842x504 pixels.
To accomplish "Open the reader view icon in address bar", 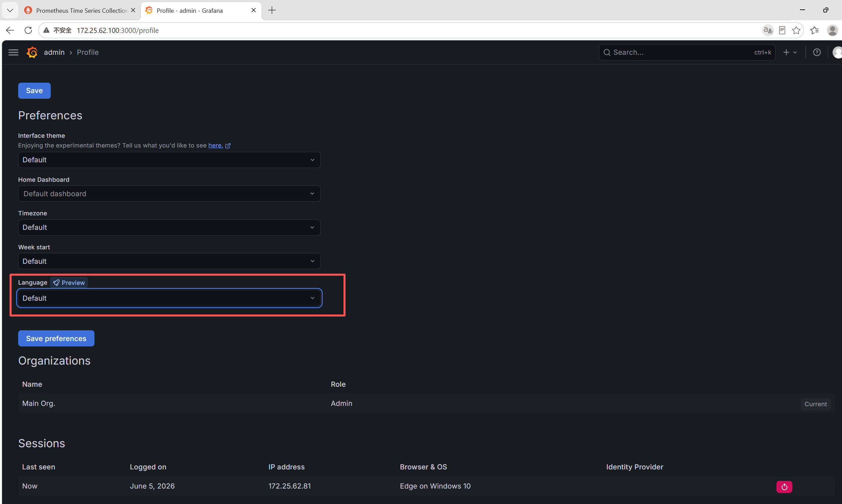I will 782,30.
